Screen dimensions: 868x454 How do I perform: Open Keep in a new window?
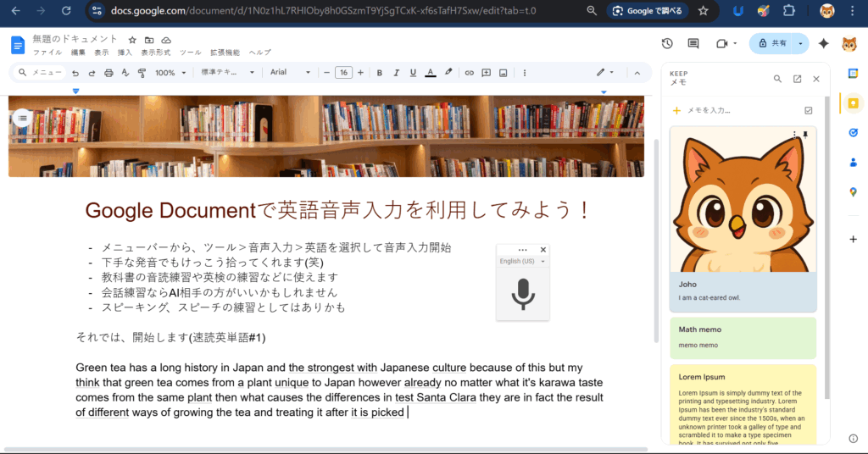pyautogui.click(x=797, y=79)
